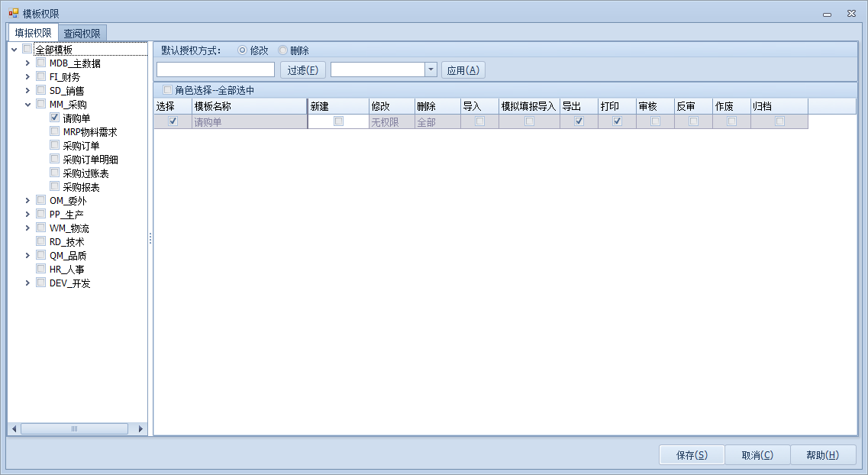Click the 保存(S) button
Viewport: 868px width, 475px height.
(x=691, y=455)
